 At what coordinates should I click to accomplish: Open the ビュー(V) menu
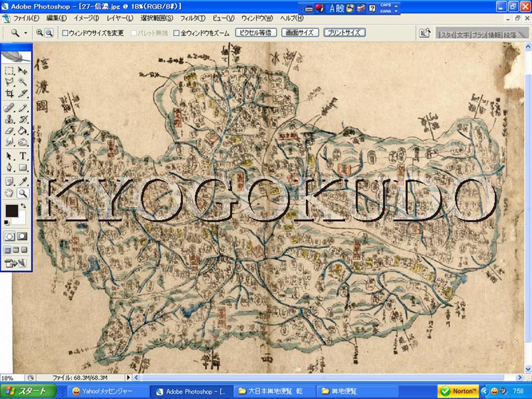(223, 18)
